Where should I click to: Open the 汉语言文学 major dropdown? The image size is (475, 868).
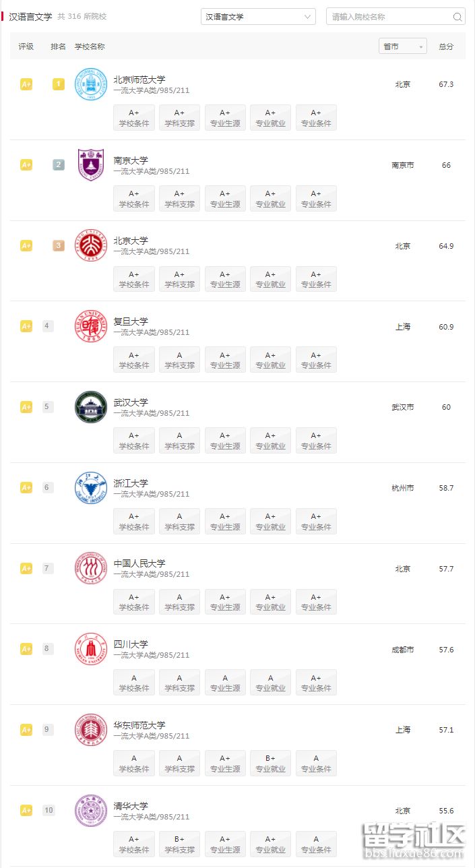258,17
